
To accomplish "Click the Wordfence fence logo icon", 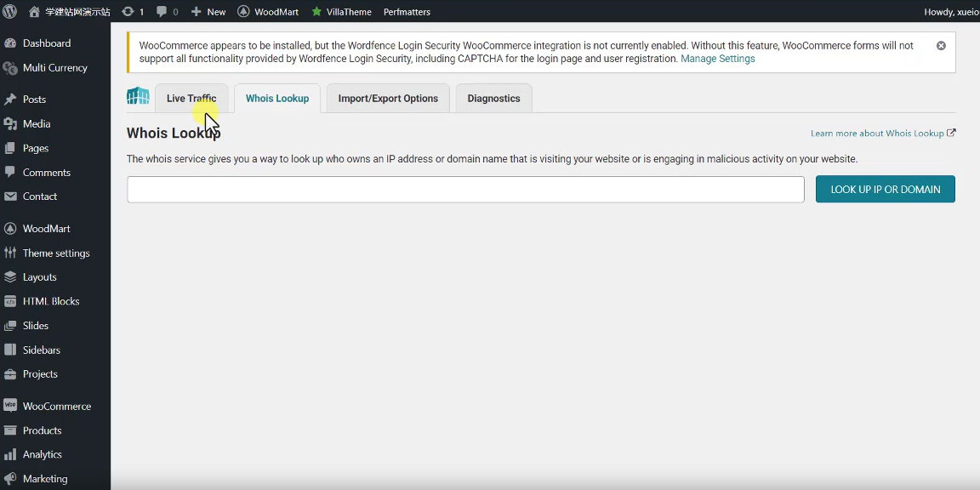I will (138, 96).
